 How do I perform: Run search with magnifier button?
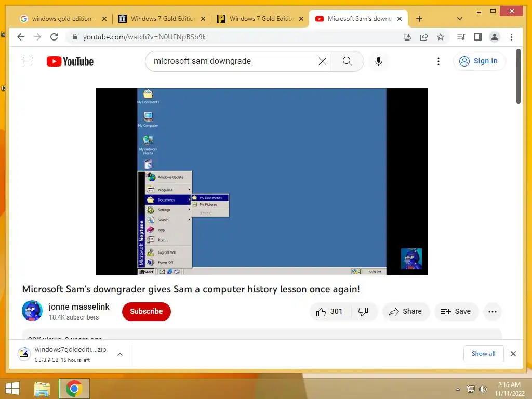pyautogui.click(x=347, y=61)
